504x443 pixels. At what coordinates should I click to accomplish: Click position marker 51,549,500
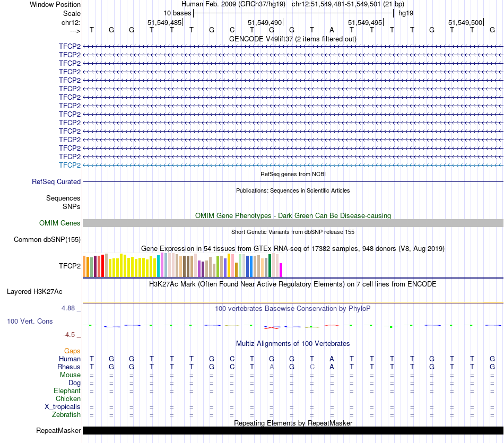pyautogui.click(x=466, y=22)
